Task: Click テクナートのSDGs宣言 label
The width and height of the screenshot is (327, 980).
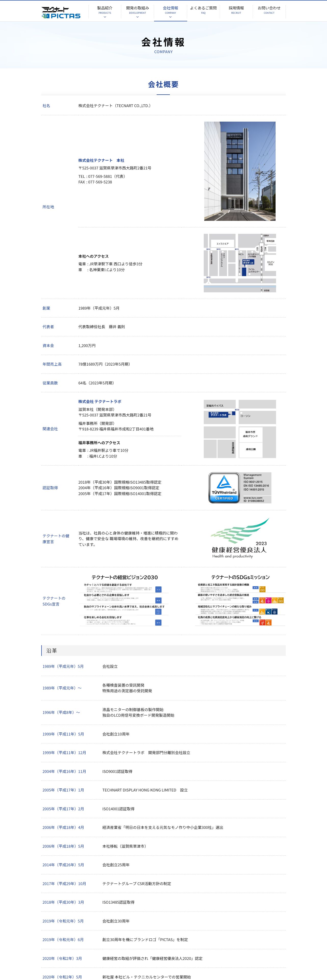Action: click(x=54, y=601)
